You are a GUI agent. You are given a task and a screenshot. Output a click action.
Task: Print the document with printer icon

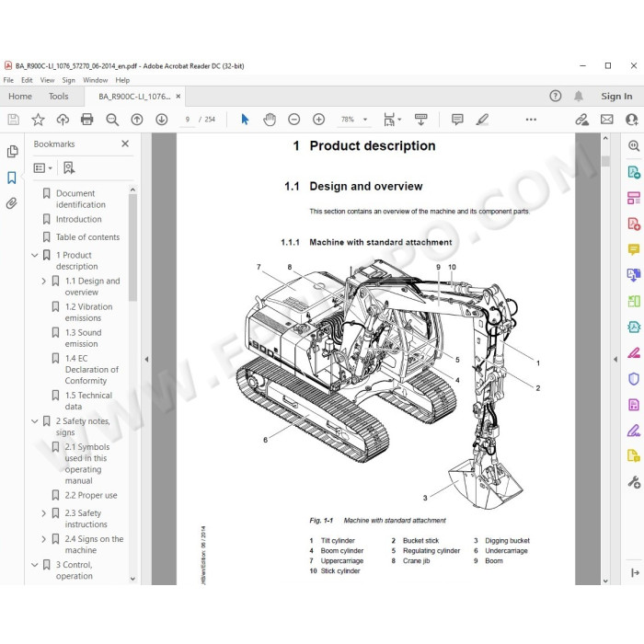point(87,120)
